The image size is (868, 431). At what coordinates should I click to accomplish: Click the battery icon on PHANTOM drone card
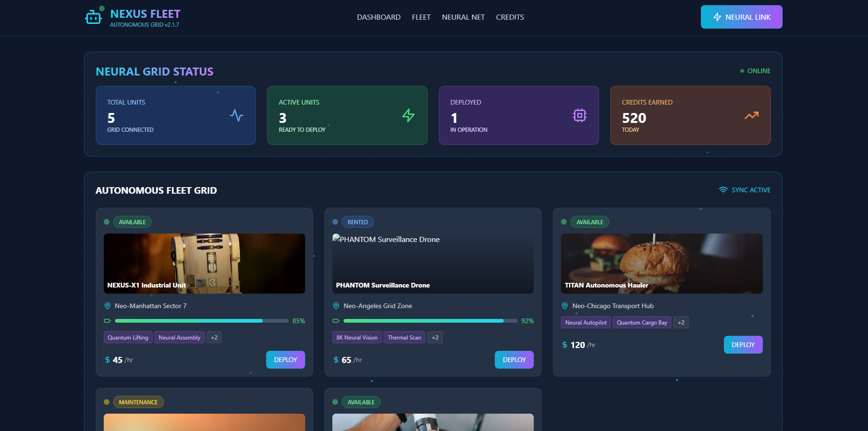coord(336,321)
